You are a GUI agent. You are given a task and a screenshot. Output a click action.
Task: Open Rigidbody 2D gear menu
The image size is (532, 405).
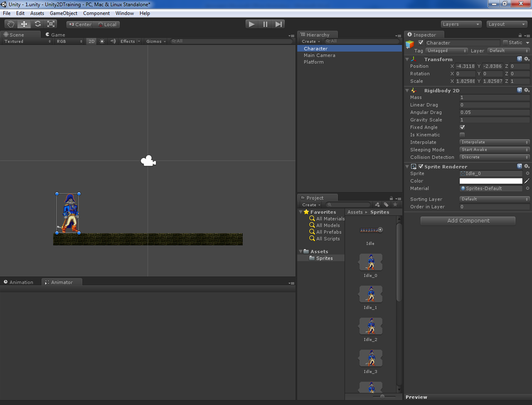(x=527, y=90)
